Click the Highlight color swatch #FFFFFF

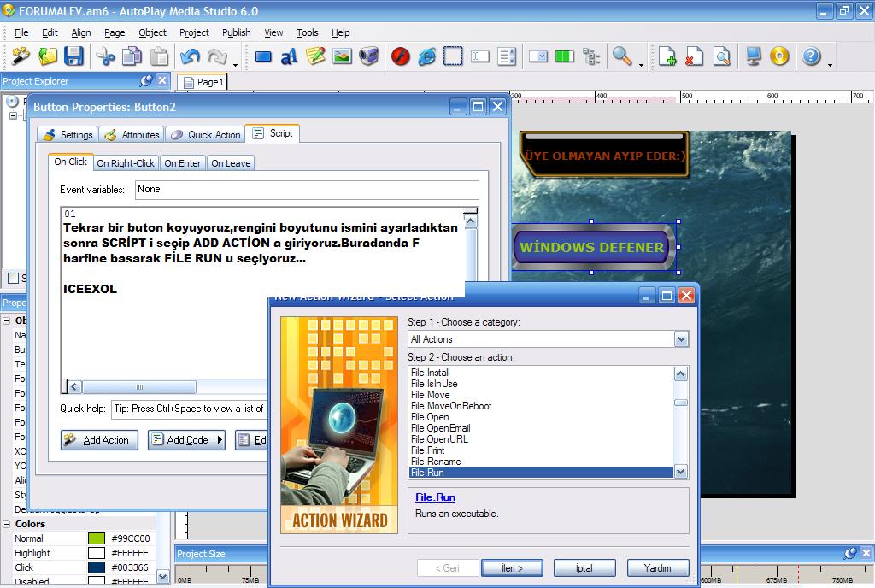[97, 553]
